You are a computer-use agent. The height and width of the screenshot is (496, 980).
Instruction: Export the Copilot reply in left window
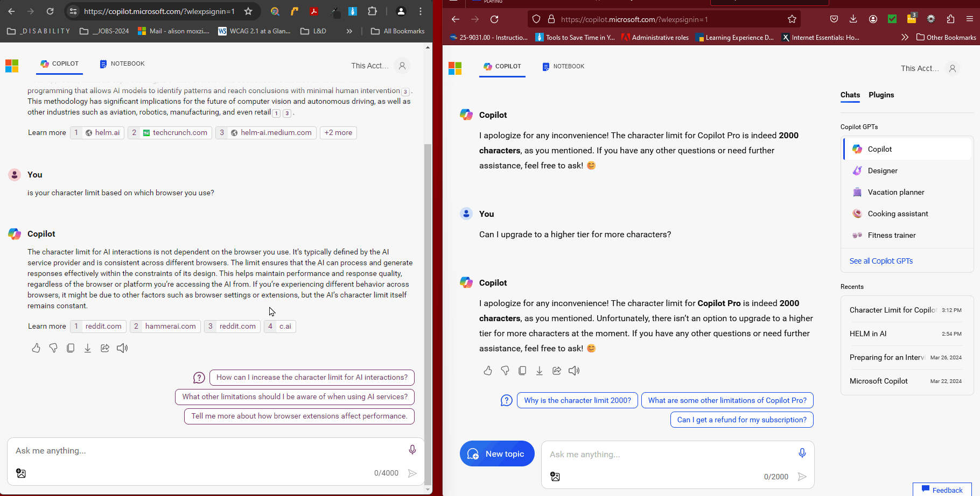coord(88,348)
